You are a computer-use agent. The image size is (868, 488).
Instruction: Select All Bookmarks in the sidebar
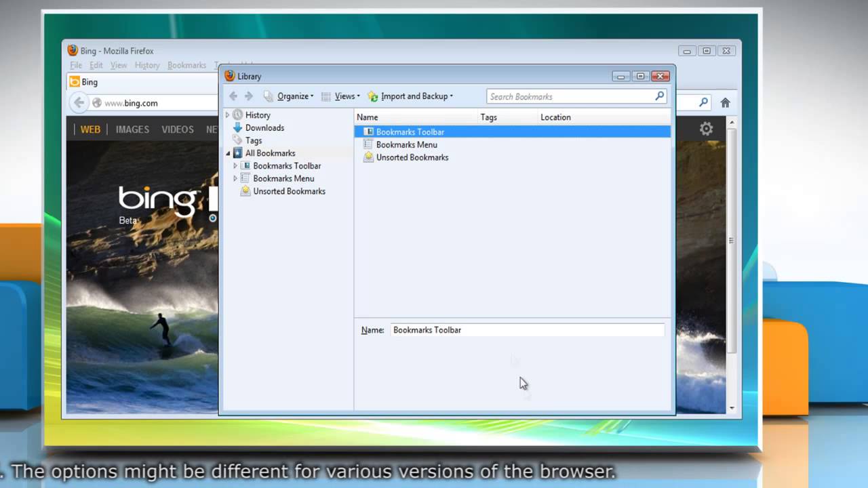point(270,153)
